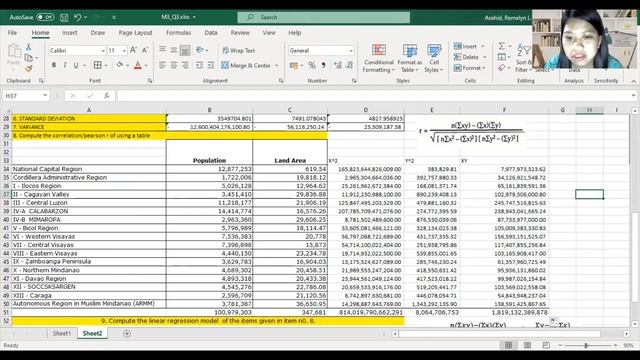
Task: Collapse the ribbon with chevron
Action: point(633,81)
